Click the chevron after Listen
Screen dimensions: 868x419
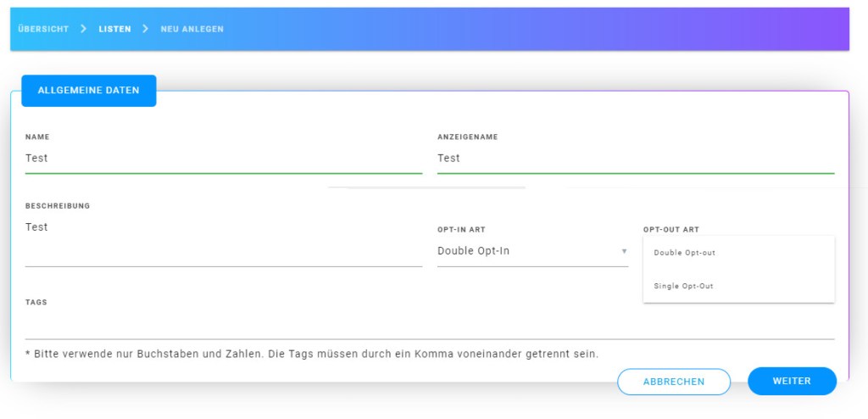click(x=145, y=29)
